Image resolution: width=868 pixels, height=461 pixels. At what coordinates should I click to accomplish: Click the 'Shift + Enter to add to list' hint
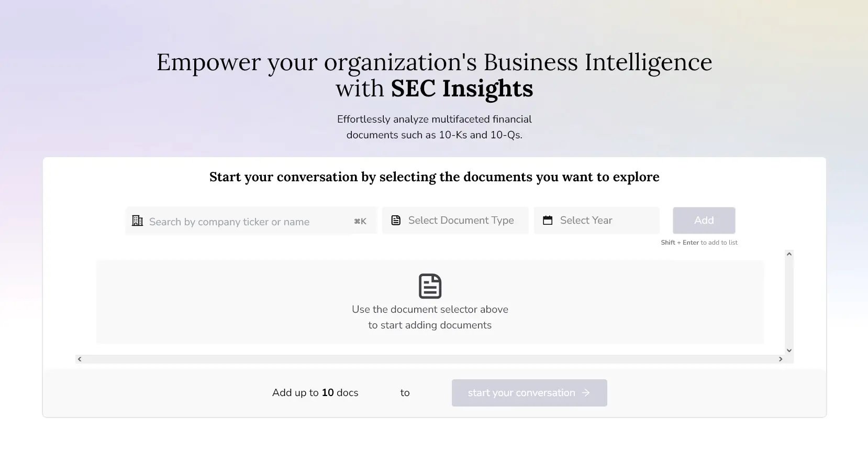[699, 243]
